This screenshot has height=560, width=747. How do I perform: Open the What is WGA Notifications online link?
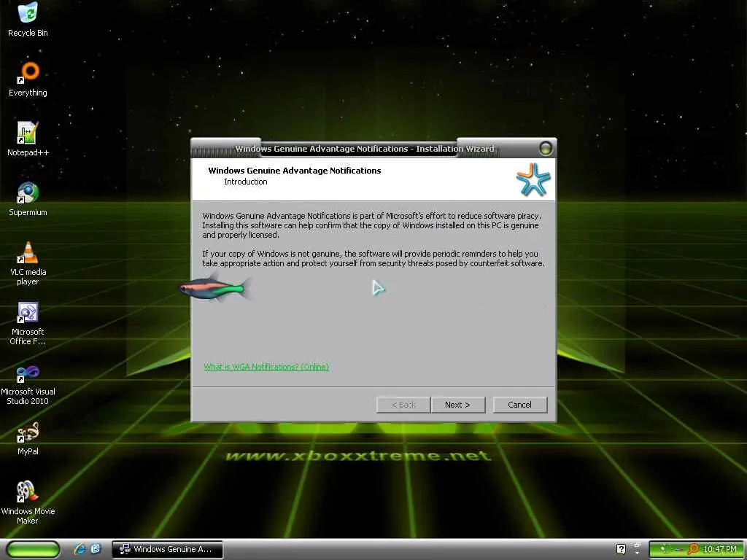266,367
